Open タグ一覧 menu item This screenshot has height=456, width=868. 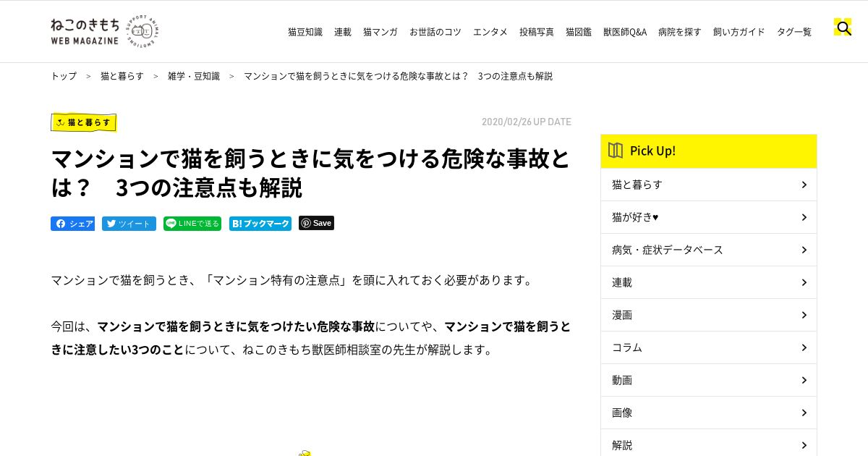[794, 32]
